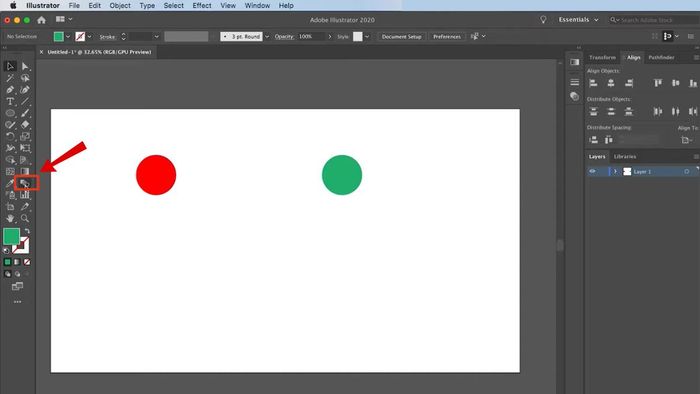
Task: Open Align To dropdown
Action: click(687, 140)
